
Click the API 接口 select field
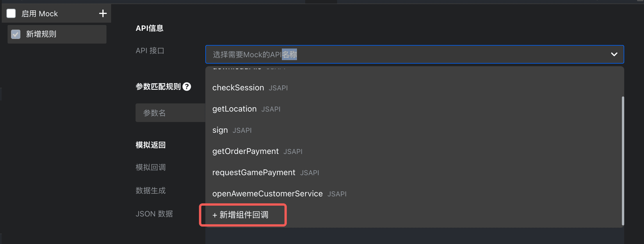tap(414, 54)
